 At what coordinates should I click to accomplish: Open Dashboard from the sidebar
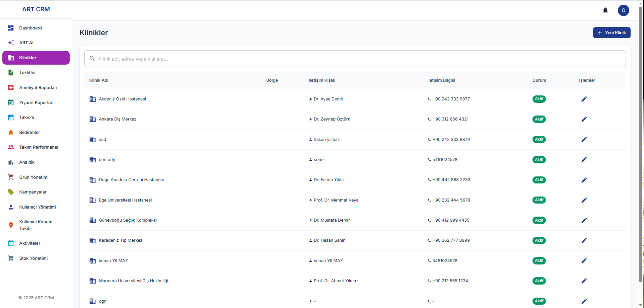coord(30,28)
